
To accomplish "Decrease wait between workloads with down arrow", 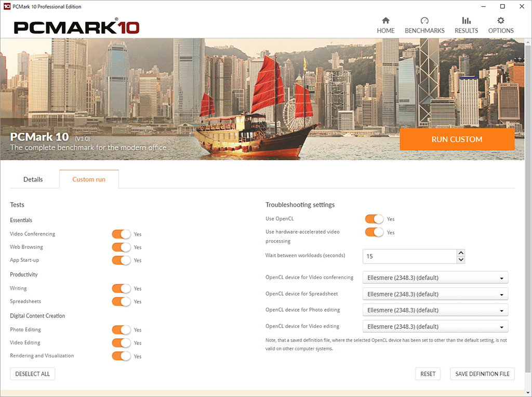I will (x=461, y=260).
